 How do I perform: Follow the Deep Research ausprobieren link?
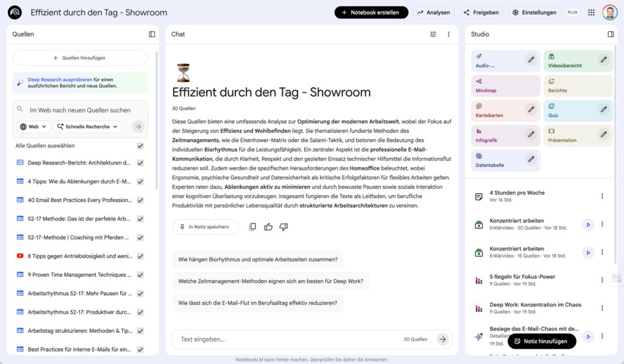[60, 79]
